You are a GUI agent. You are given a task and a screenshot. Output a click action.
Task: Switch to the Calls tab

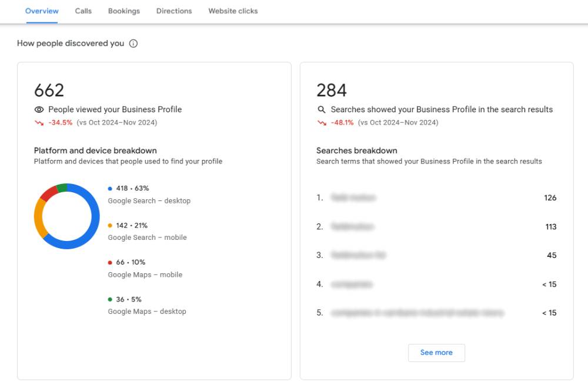click(x=83, y=11)
